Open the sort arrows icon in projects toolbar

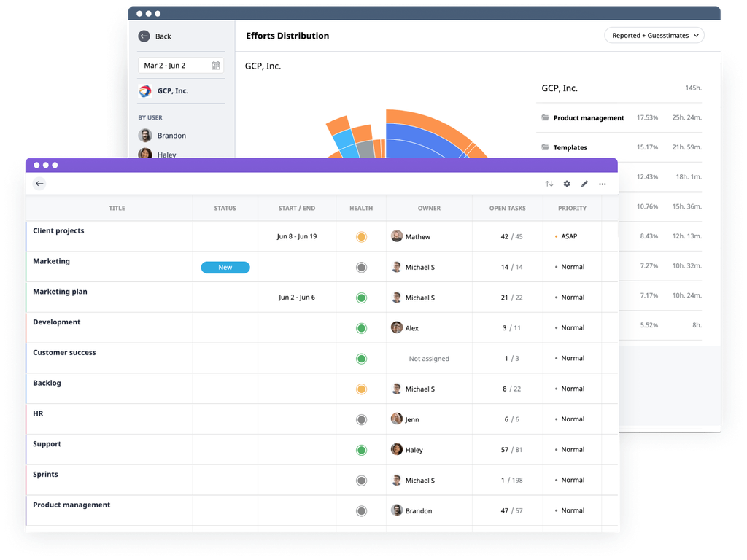point(549,184)
